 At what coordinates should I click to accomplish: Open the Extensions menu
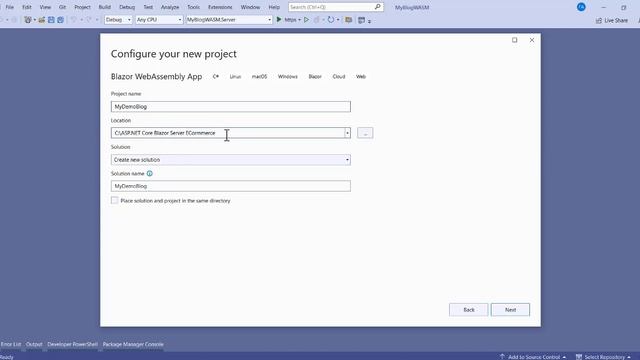220,7
